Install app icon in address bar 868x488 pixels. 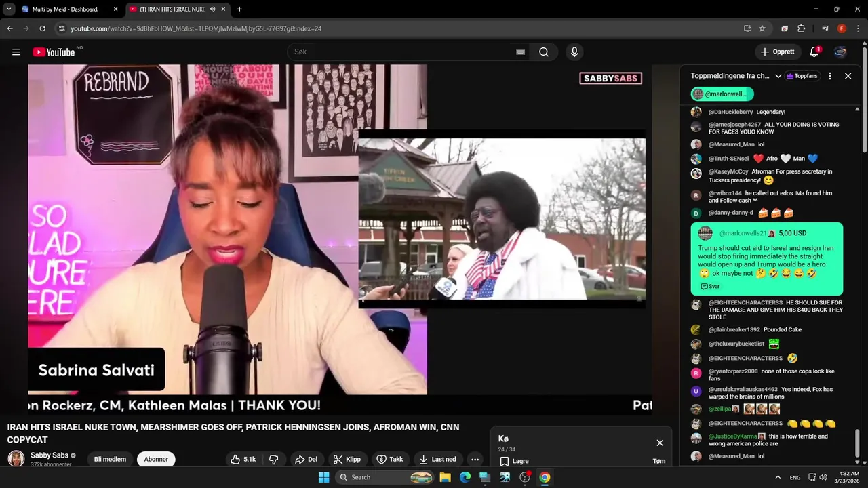point(747,28)
